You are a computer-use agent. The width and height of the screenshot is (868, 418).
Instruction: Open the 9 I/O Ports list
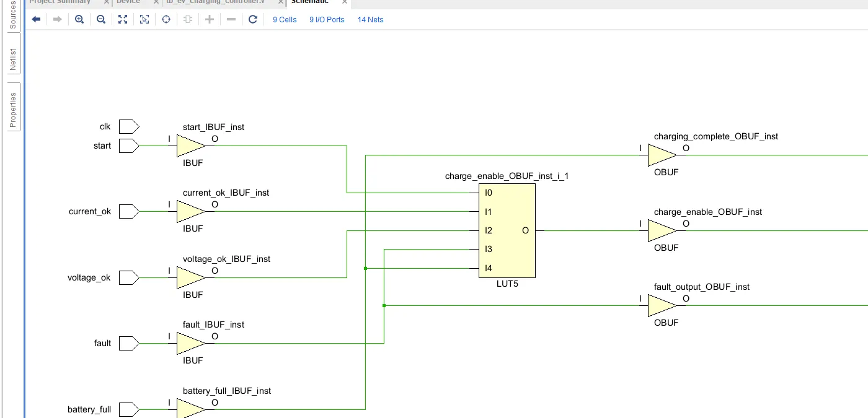327,20
